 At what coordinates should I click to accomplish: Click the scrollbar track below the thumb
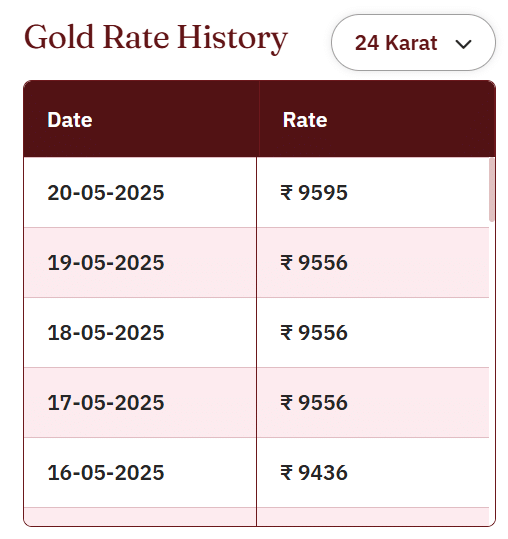coord(492,373)
